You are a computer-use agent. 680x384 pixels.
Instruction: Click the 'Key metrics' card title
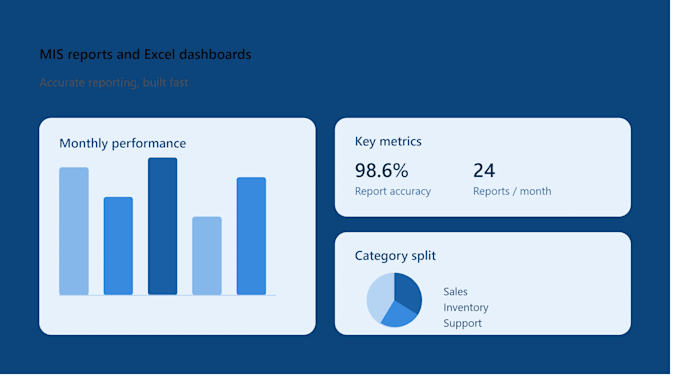coord(388,141)
